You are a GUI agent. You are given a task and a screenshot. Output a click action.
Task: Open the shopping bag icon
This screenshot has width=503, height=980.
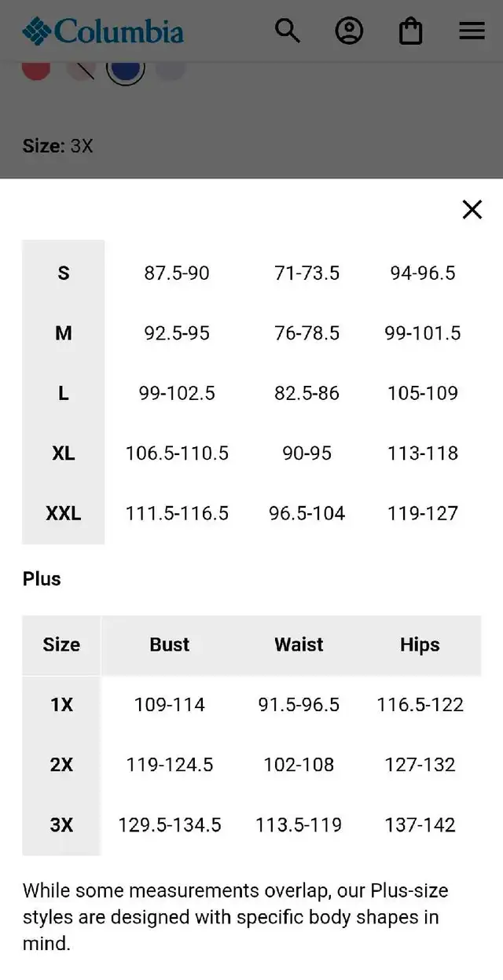point(410,31)
